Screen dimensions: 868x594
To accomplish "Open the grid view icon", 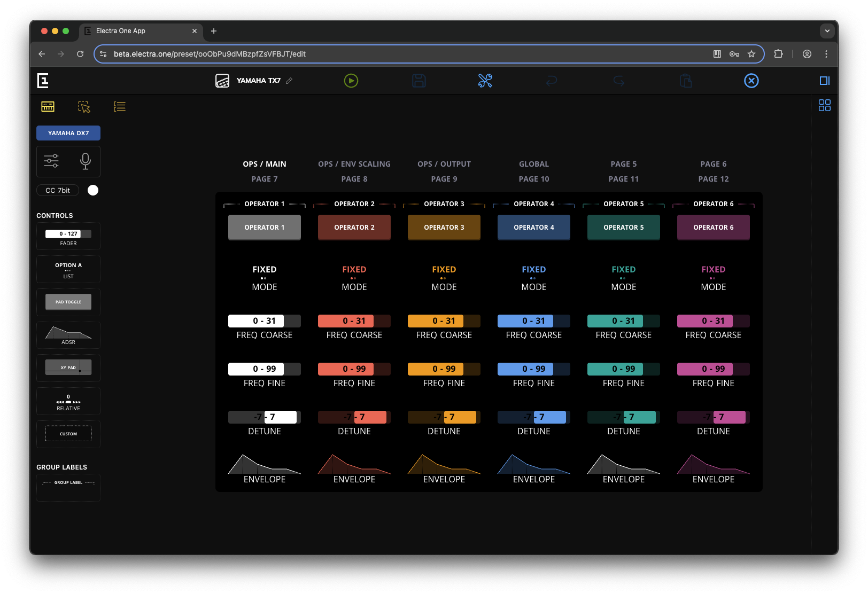I will (825, 105).
